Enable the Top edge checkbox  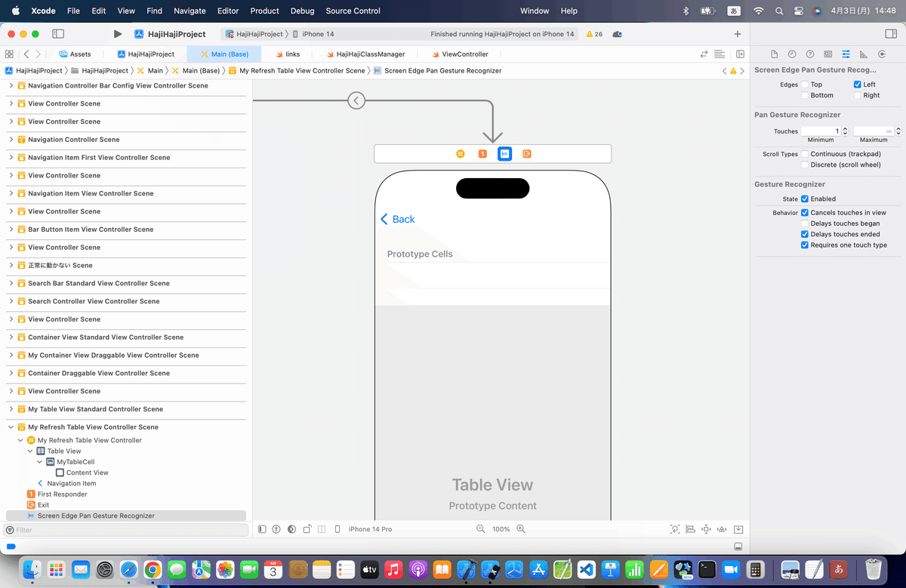pyautogui.click(x=805, y=85)
